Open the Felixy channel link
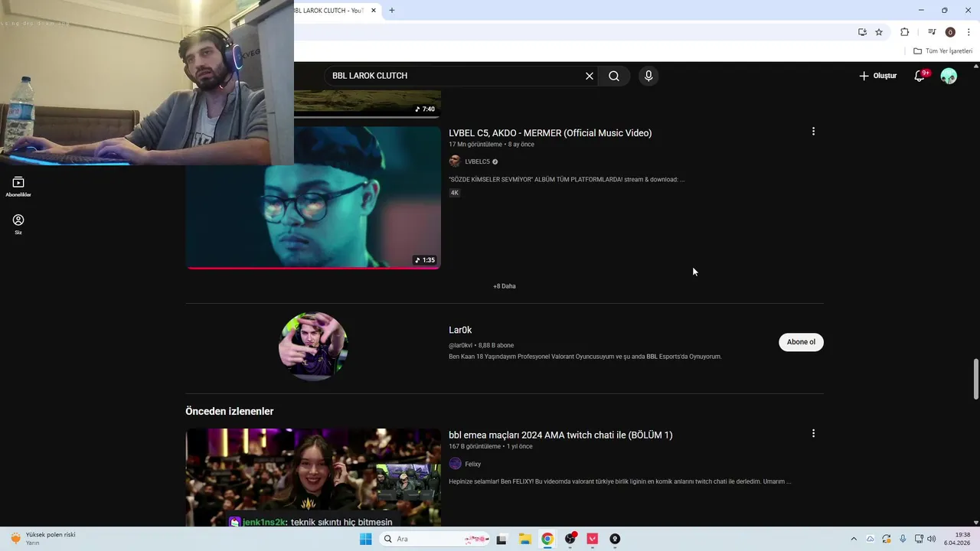The width and height of the screenshot is (980, 551). pos(472,464)
